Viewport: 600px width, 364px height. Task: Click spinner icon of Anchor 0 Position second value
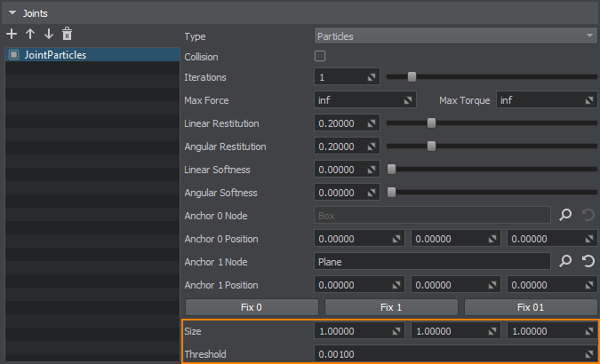(492, 239)
